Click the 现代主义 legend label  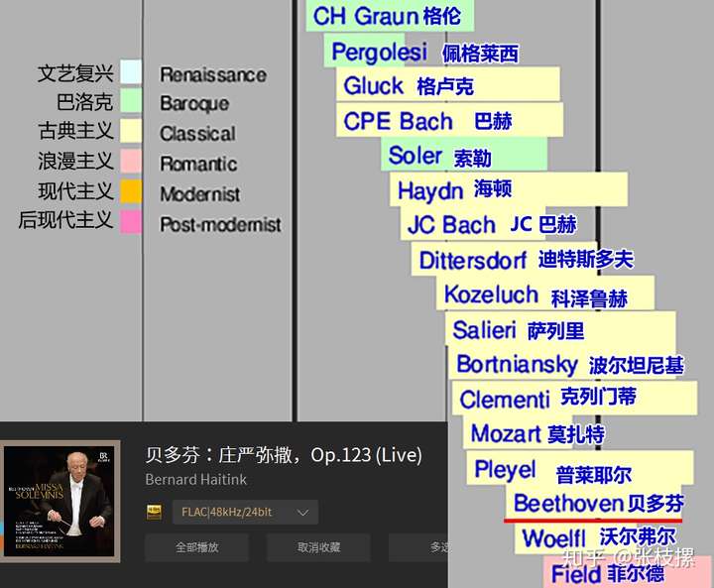(x=75, y=190)
